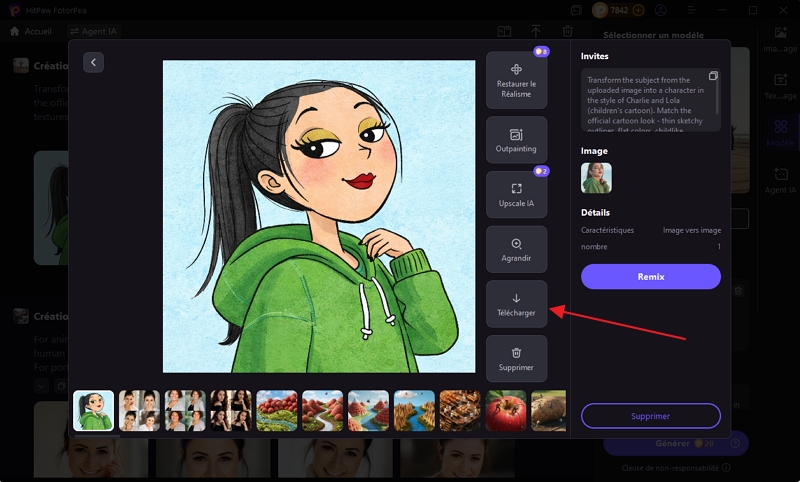Click the credits coin icon
Screen dimensions: 800x482
click(x=600, y=10)
